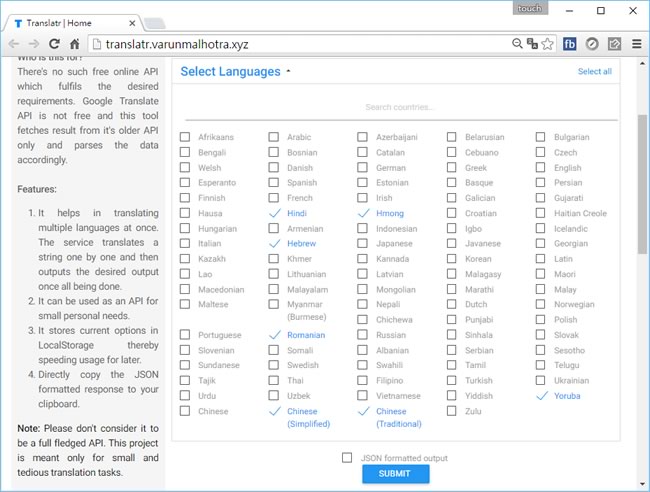Click the translate page icon in address bar

(x=532, y=44)
